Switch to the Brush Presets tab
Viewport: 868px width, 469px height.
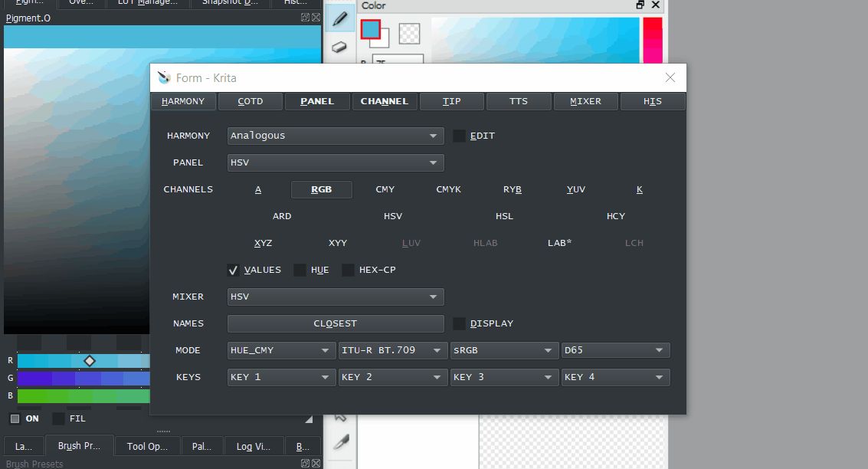(79, 446)
